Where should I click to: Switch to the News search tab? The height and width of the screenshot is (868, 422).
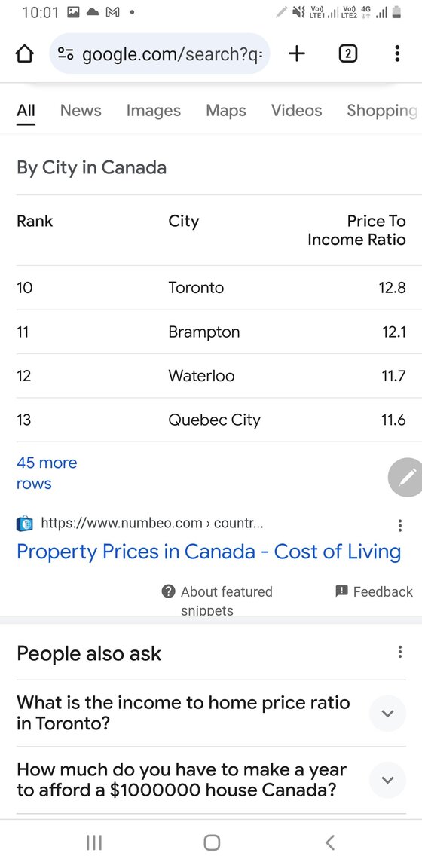(81, 111)
